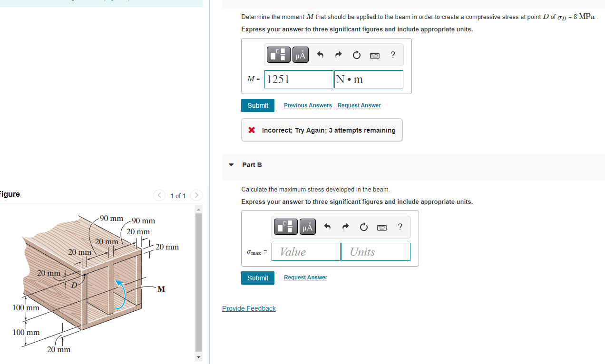Open templates palette in Part A toolbar
The image size is (605, 364).
279,55
